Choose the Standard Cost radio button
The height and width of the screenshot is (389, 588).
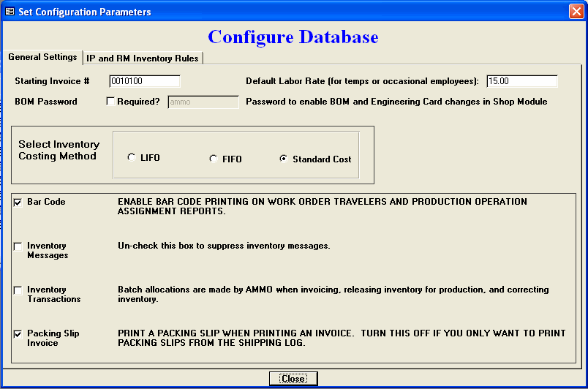coord(283,159)
